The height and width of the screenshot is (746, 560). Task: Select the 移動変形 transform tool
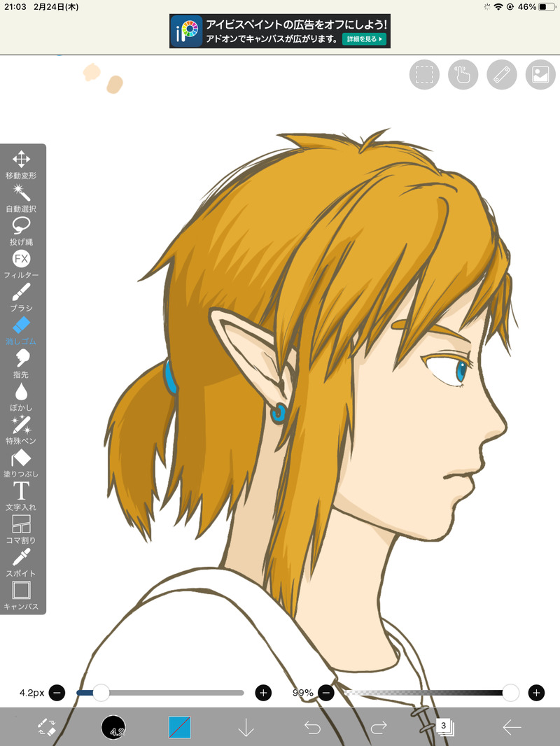(x=21, y=164)
